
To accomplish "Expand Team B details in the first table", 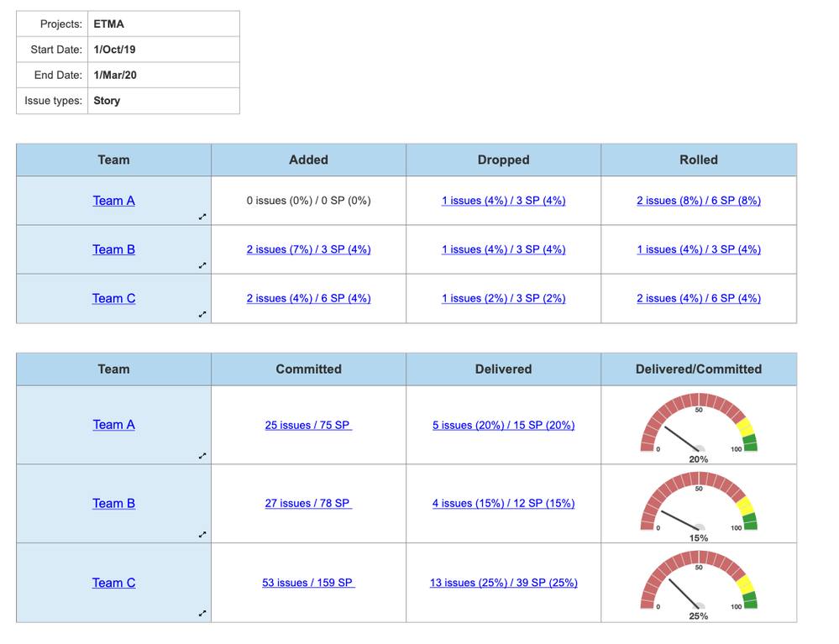I will [x=202, y=265].
